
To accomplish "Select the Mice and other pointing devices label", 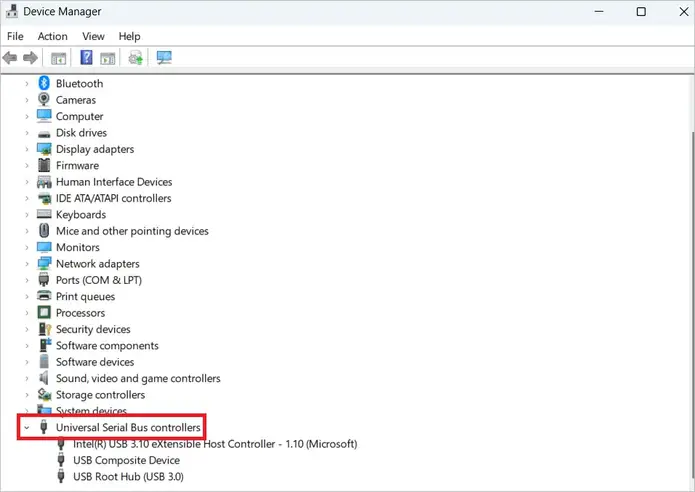I will [132, 231].
